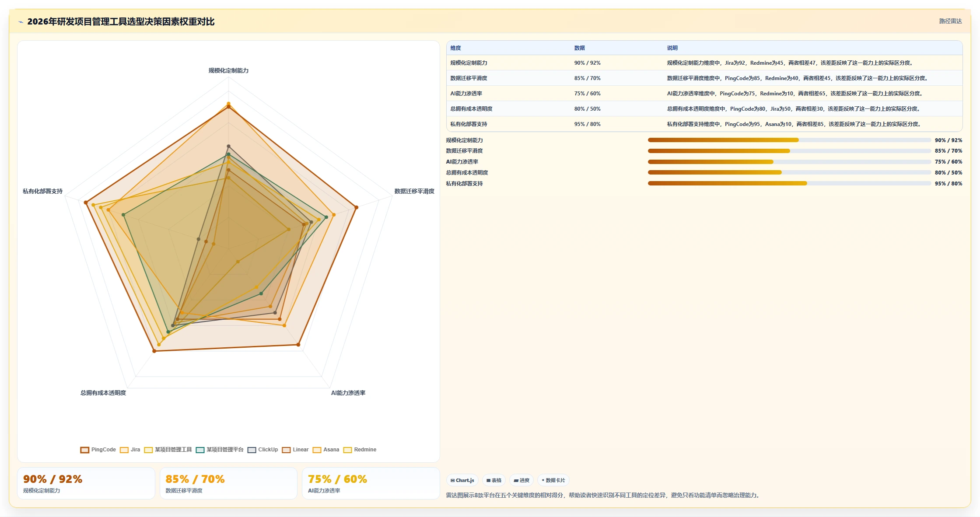
Task: Click the 路径雷达 label in header
Action: click(x=950, y=21)
